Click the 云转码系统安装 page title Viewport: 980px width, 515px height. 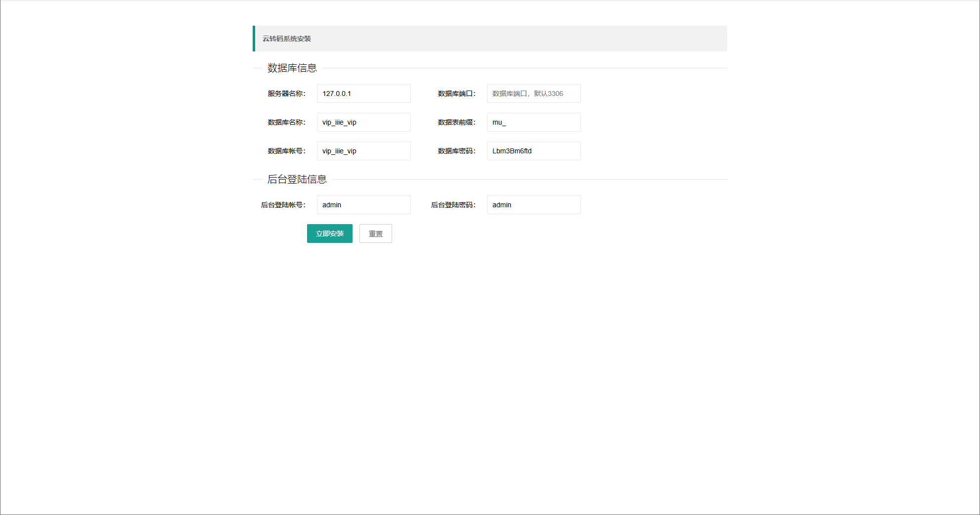pos(287,39)
